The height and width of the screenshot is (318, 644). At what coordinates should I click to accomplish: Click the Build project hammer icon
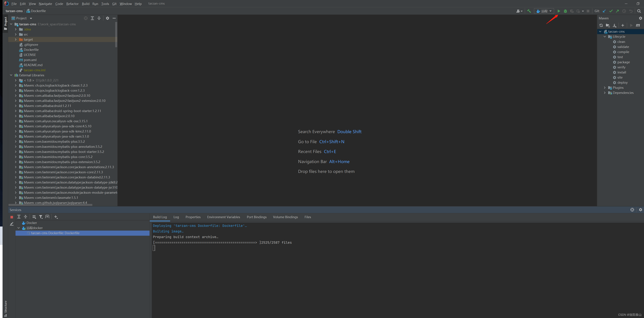point(529,11)
